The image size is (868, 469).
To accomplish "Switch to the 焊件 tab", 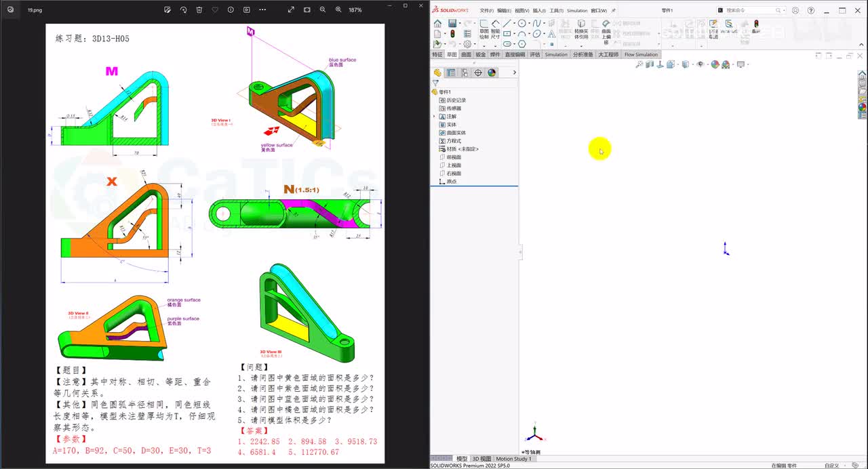I will (x=495, y=55).
